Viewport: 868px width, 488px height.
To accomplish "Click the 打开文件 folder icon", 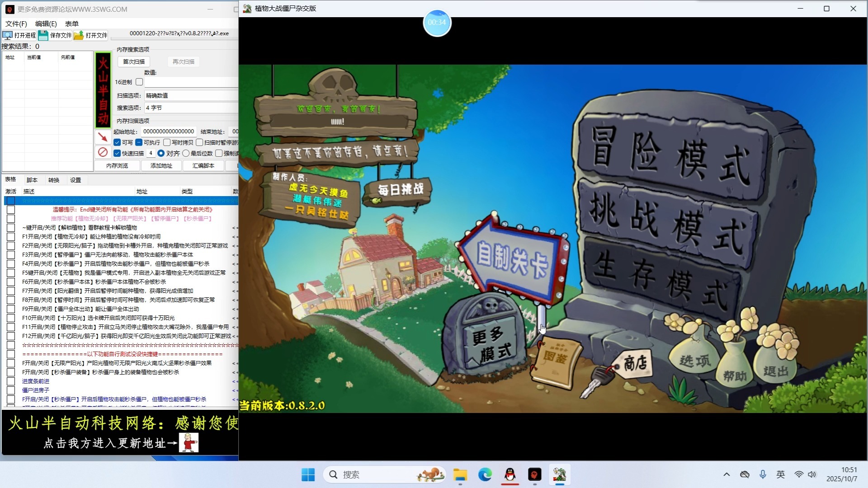I will tap(79, 35).
